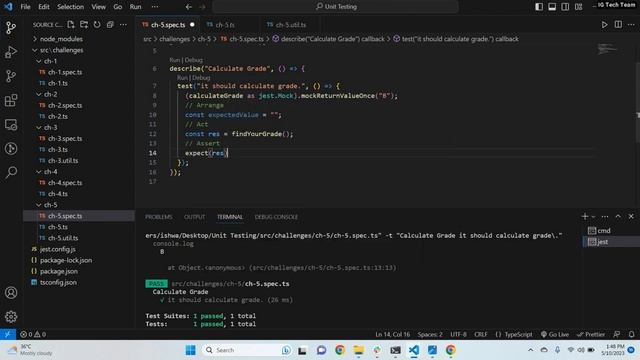Open the terminal launch profile dropdown
The image size is (640, 360).
coord(593,217)
